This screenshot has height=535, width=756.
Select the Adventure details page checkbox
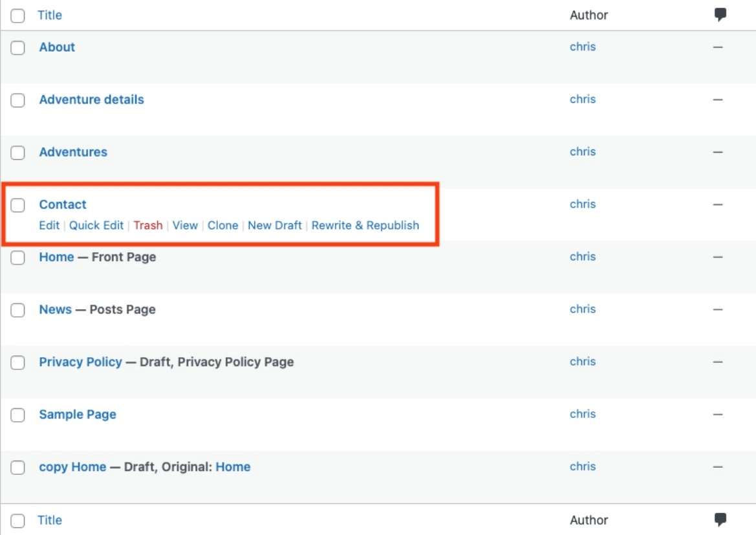tap(18, 100)
